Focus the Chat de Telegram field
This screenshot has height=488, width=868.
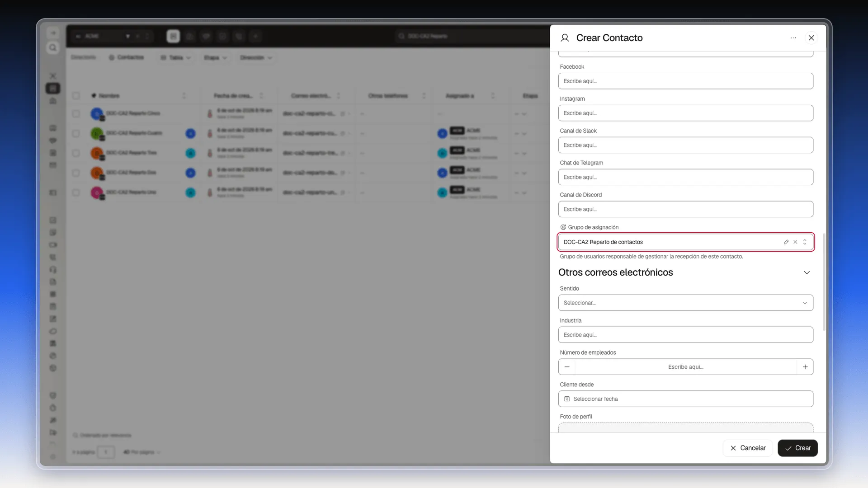pos(685,177)
